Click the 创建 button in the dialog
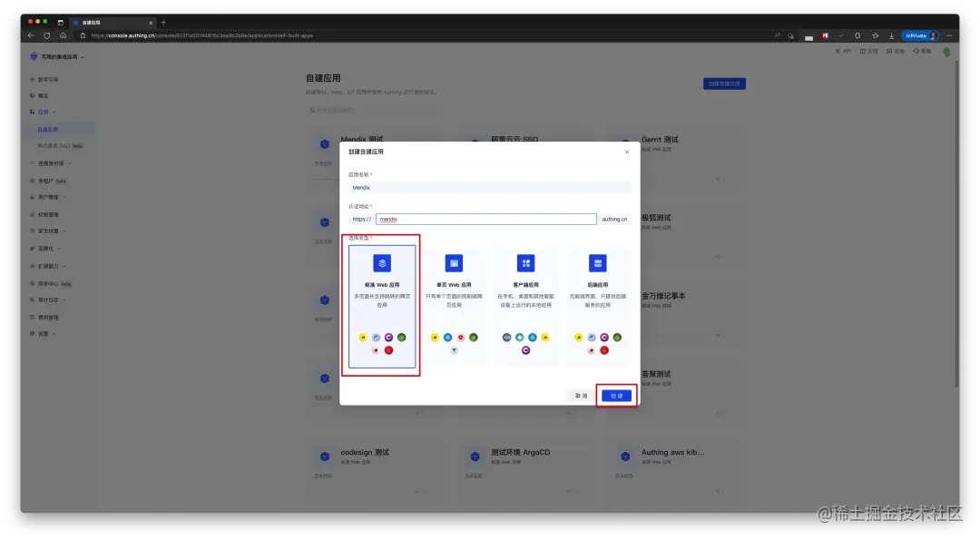 (616, 396)
